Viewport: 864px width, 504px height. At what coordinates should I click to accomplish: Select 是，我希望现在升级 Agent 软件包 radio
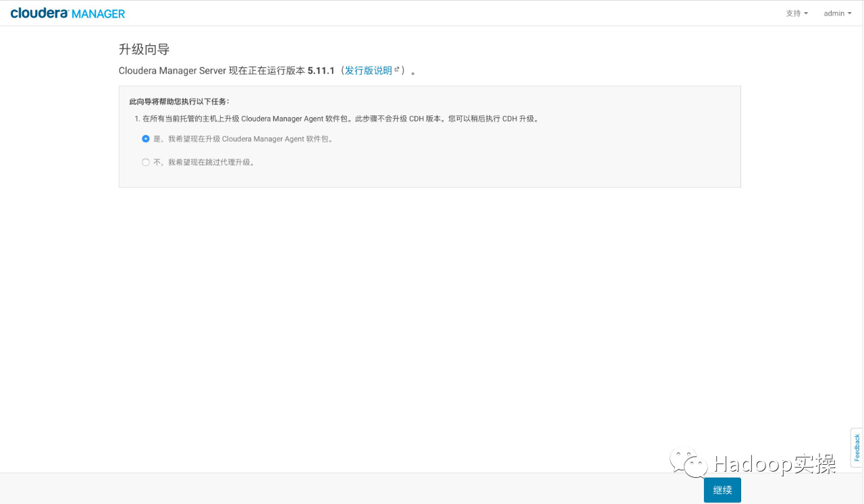click(146, 139)
